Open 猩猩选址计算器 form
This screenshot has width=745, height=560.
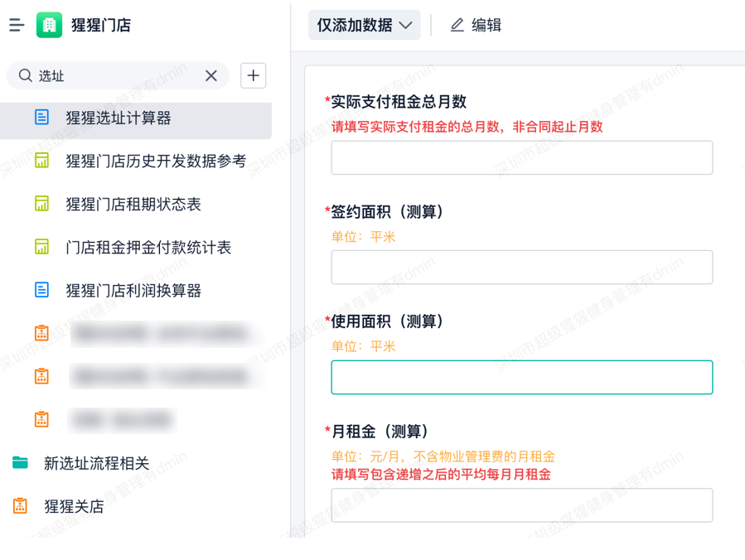pos(119,118)
